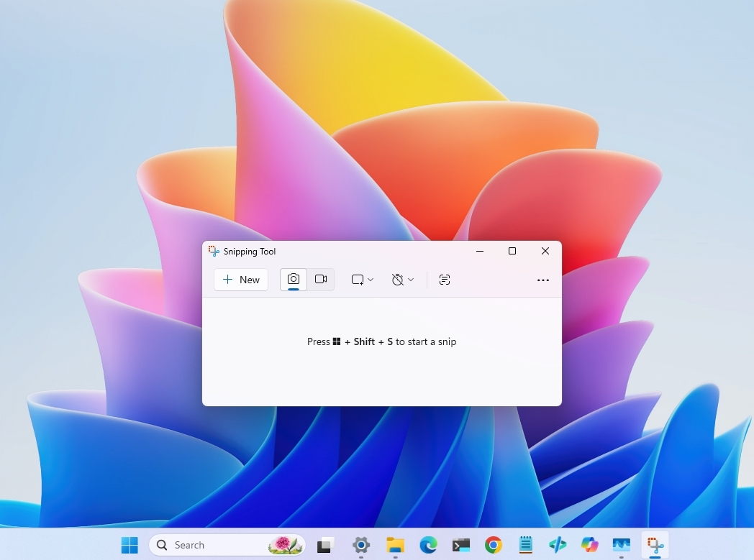Viewport: 754px width, 560px height.
Task: Select the Snip camera mode toggle
Action: click(294, 280)
